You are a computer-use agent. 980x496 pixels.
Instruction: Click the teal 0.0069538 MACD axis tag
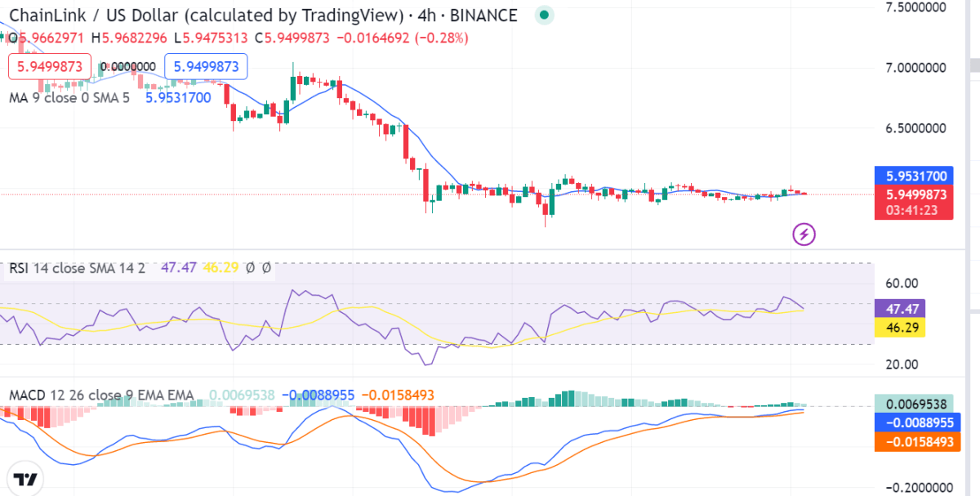click(914, 404)
